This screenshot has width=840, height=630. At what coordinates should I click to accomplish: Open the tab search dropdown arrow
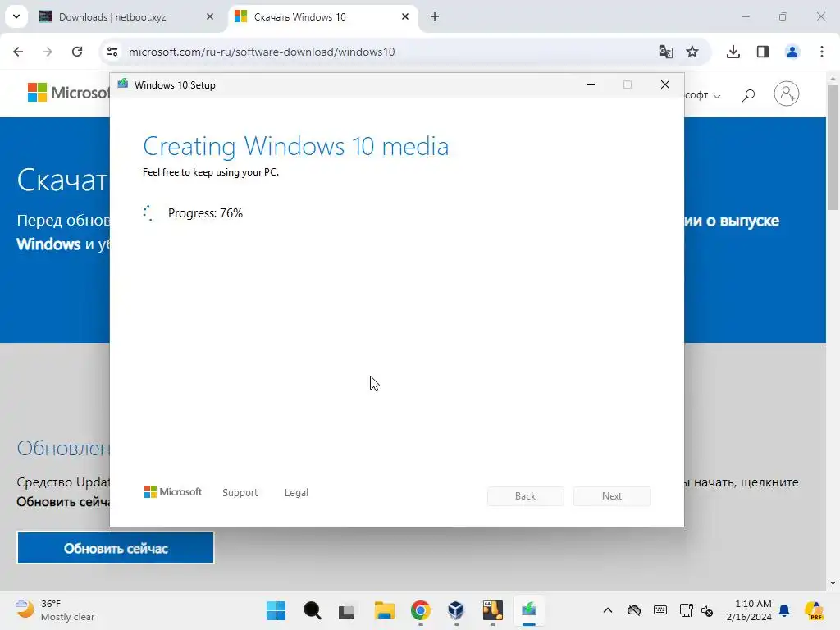pos(16,16)
